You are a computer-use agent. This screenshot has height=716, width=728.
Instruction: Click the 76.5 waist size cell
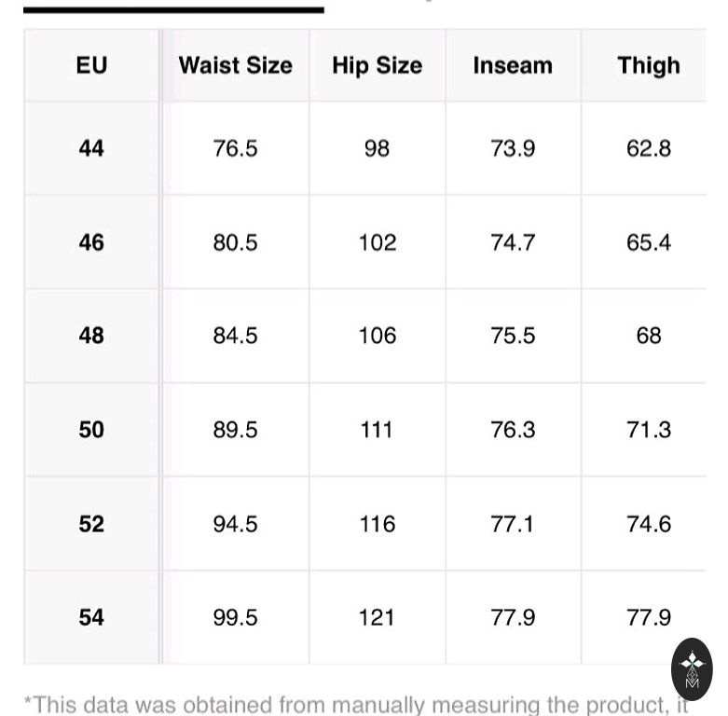235,148
